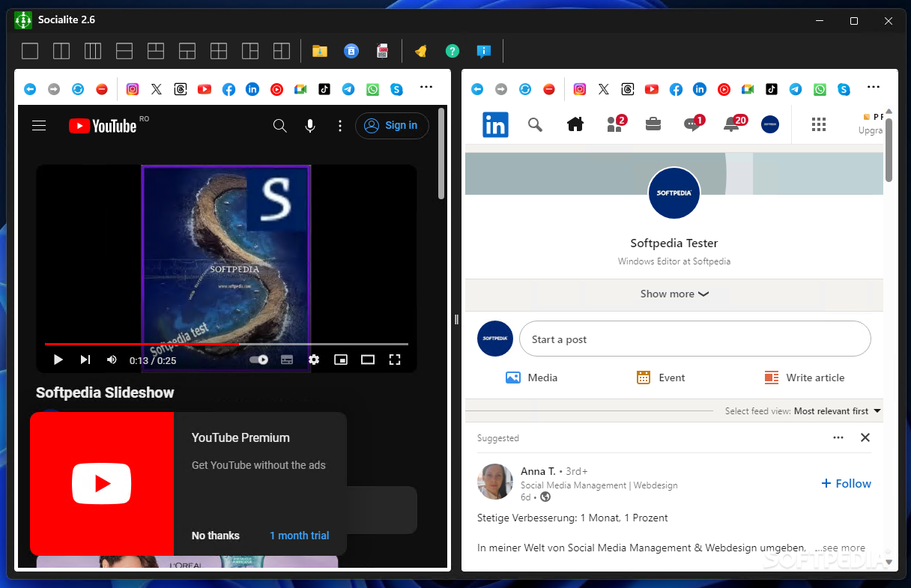The image size is (911, 588).
Task: Open YouTube in the right pane
Action: tap(652, 89)
